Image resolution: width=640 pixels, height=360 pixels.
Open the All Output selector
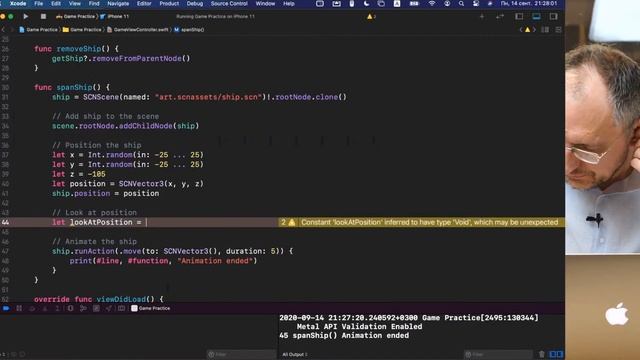click(295, 354)
